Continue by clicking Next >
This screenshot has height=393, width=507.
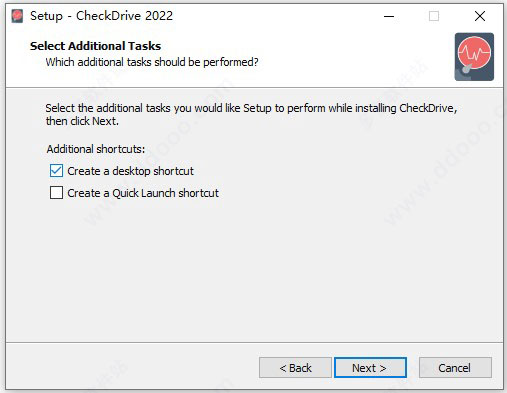coord(370,368)
